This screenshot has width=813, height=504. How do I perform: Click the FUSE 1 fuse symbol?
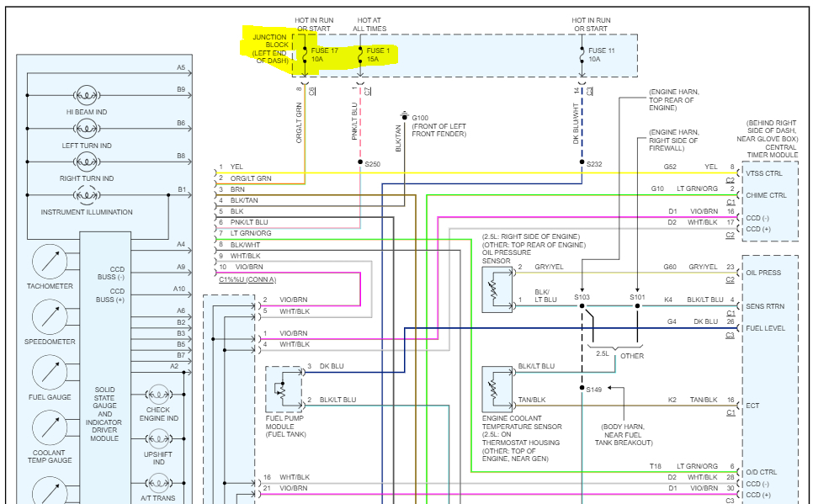click(360, 55)
